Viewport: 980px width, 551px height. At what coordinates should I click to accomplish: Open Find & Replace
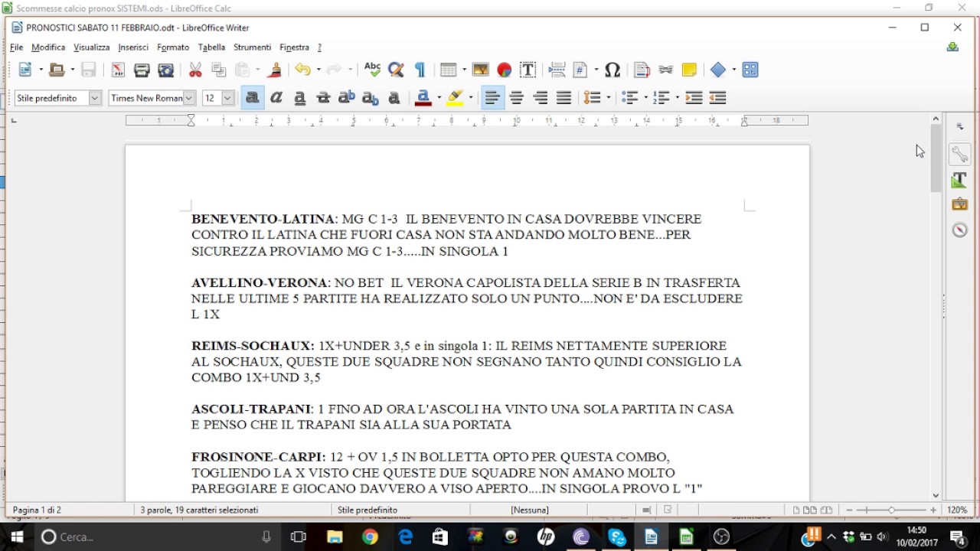(396, 70)
